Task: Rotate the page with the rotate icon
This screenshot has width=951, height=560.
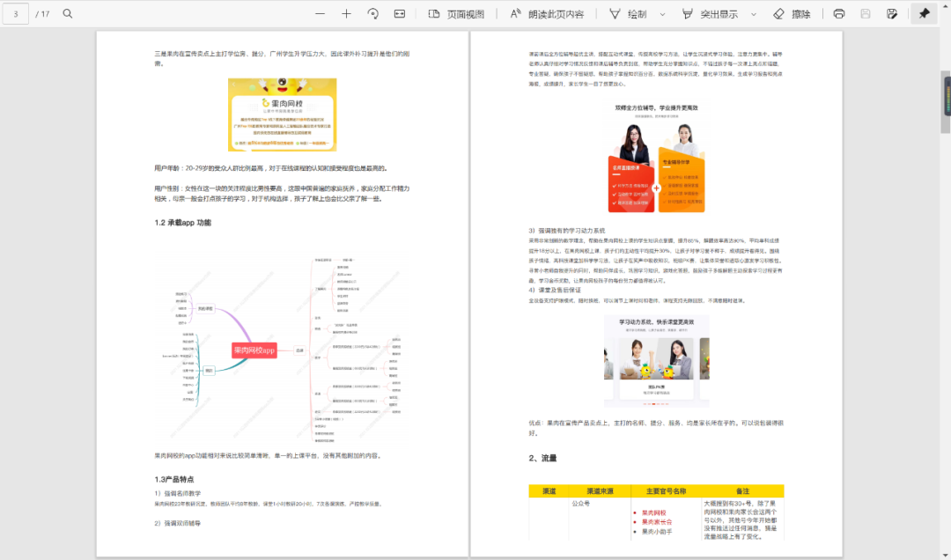Action: pos(373,13)
